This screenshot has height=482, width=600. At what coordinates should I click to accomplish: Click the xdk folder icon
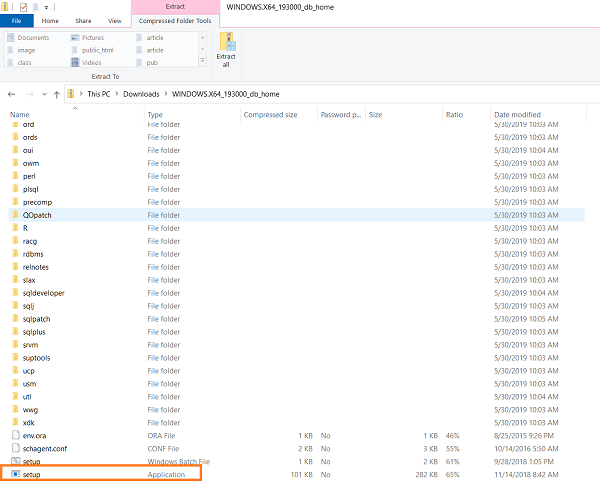[15, 422]
